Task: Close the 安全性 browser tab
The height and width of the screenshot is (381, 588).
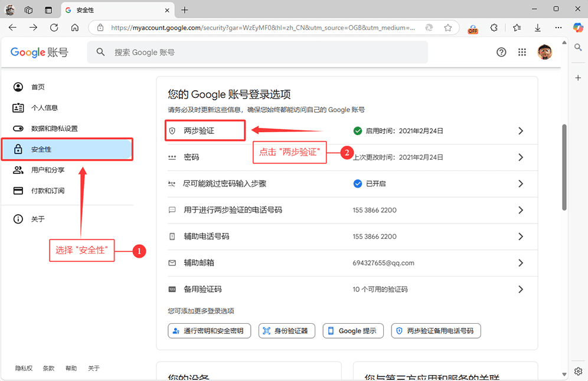Action: pyautogui.click(x=167, y=10)
